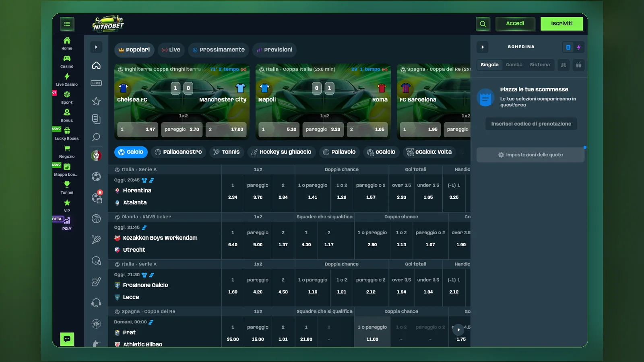This screenshot has height=362, width=644.
Task: Click Inserisci codice di prenotazione
Action: [x=531, y=124]
